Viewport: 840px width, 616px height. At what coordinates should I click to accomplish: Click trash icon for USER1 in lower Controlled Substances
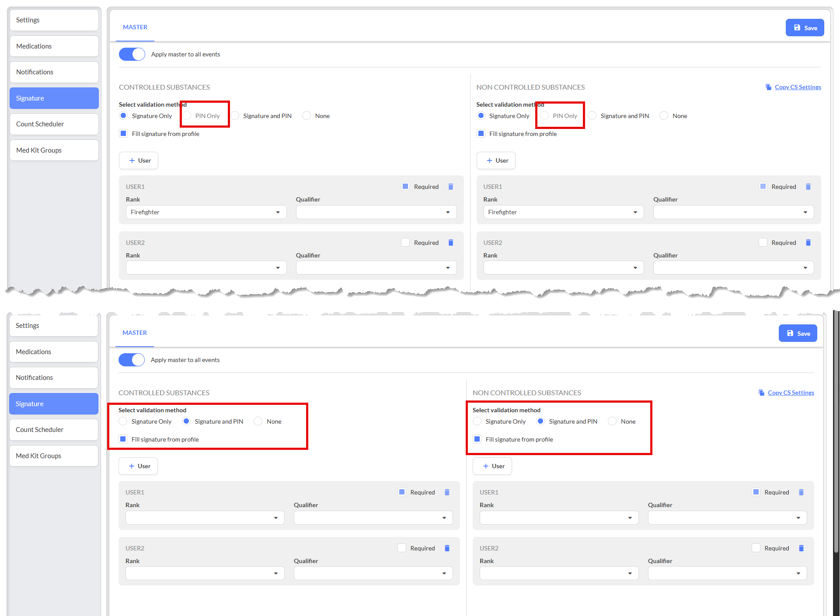coord(447,492)
